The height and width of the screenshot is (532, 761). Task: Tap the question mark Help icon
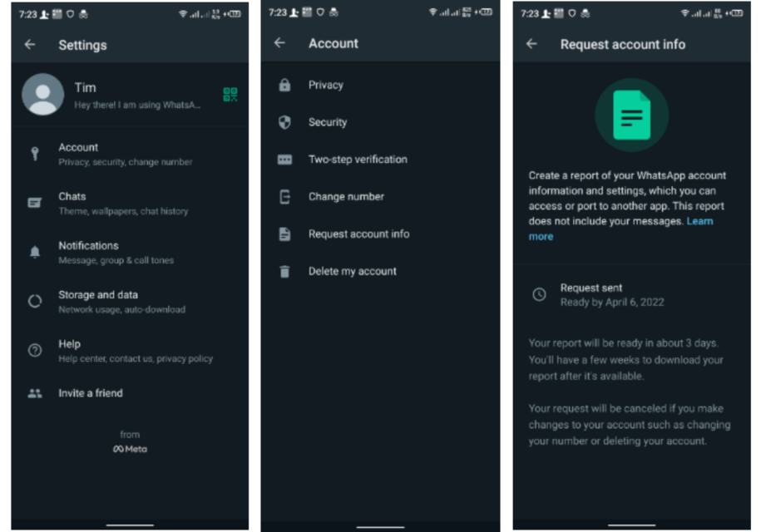34,350
